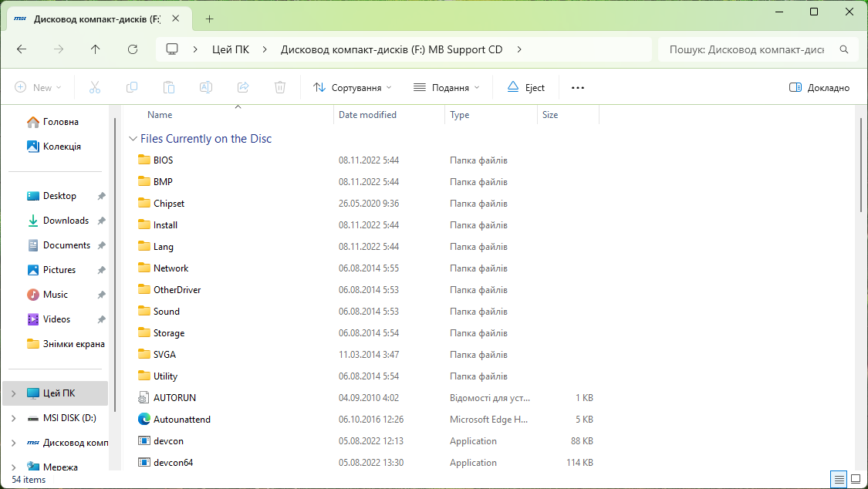Click the navigation pane scrollbar
The image size is (868, 489).
(x=115, y=265)
